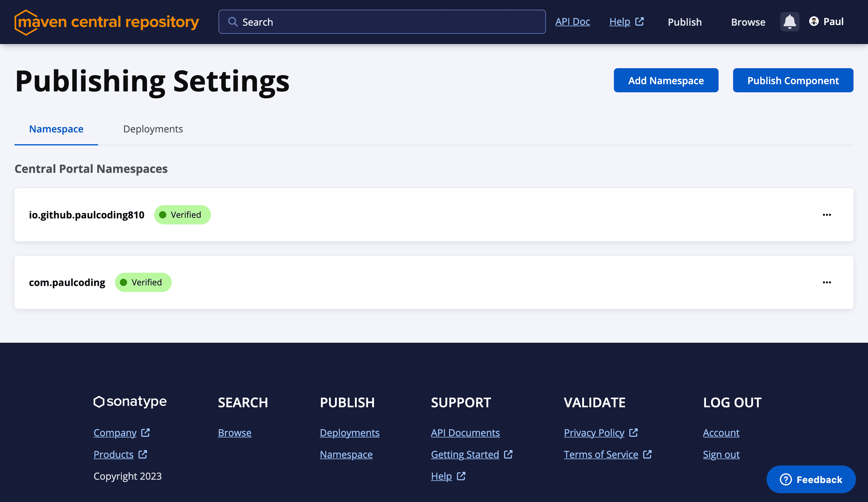Open the footer Help link under Support
This screenshot has height=502, width=868.
click(x=441, y=476)
